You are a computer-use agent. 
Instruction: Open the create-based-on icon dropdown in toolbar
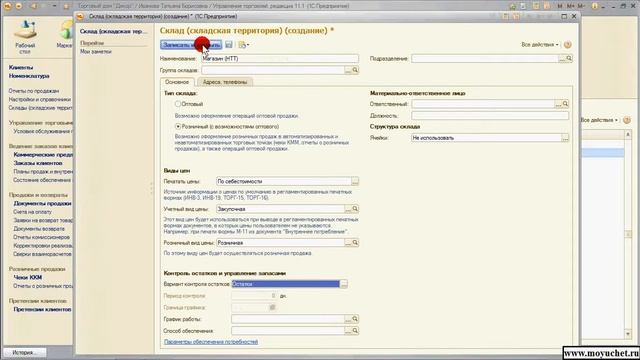(x=244, y=45)
